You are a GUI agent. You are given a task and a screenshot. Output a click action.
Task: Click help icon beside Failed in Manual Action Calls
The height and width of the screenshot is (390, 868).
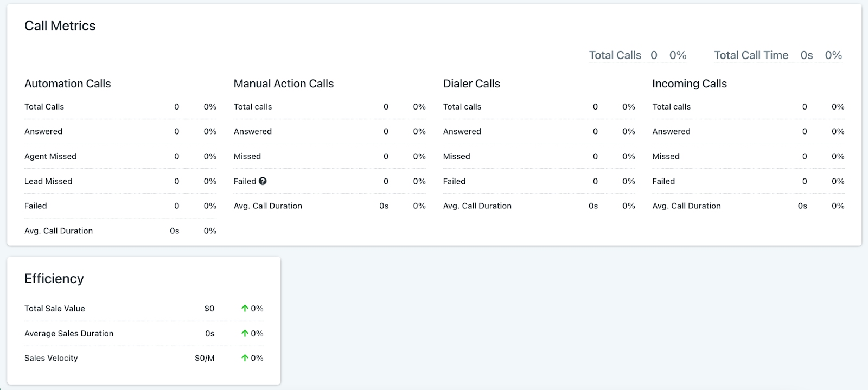[263, 181]
